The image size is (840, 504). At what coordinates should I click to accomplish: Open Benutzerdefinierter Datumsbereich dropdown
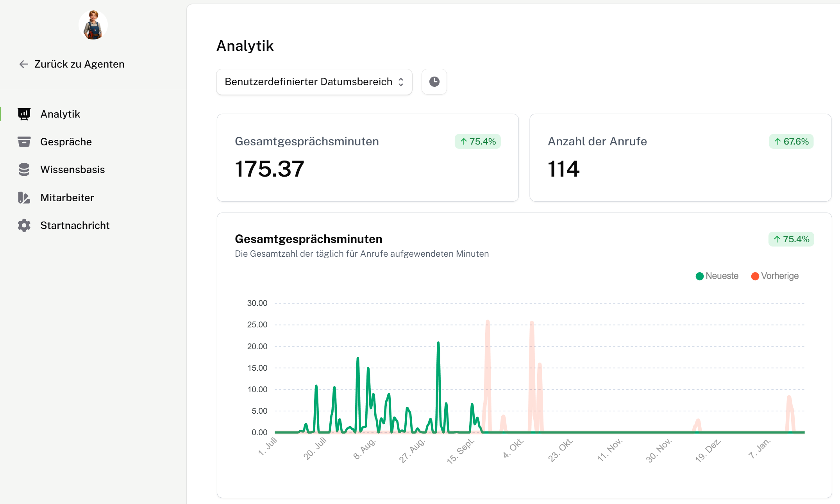[308, 82]
